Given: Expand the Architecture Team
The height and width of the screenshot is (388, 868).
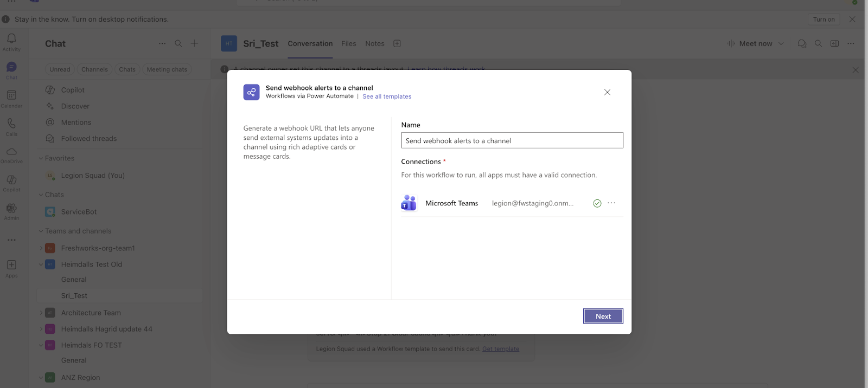Looking at the screenshot, I should [41, 313].
